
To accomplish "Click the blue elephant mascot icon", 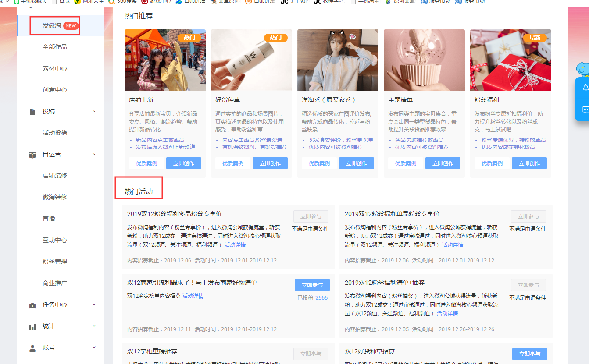I will tap(582, 70).
